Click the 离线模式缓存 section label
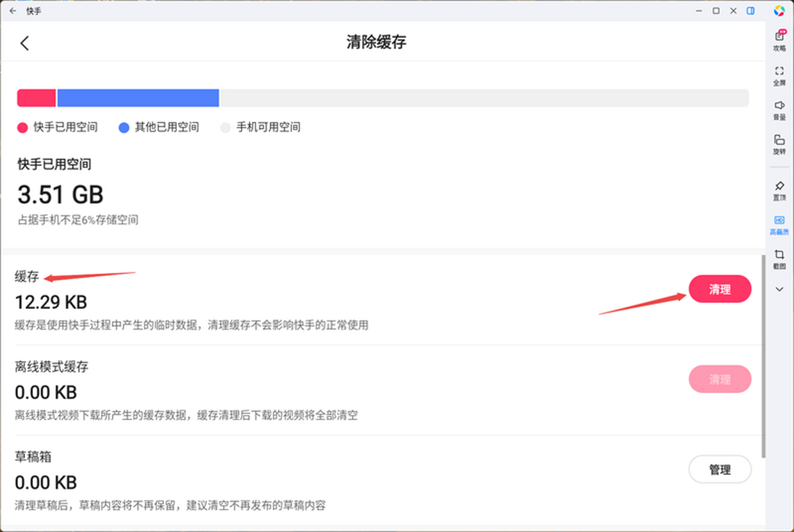Screen dimensions: 794x532 point(52,367)
